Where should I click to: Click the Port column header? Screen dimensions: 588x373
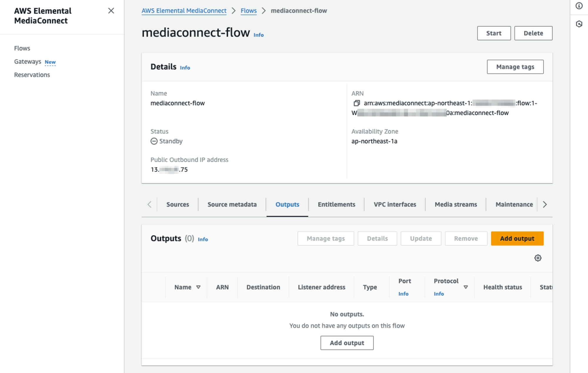pos(405,281)
